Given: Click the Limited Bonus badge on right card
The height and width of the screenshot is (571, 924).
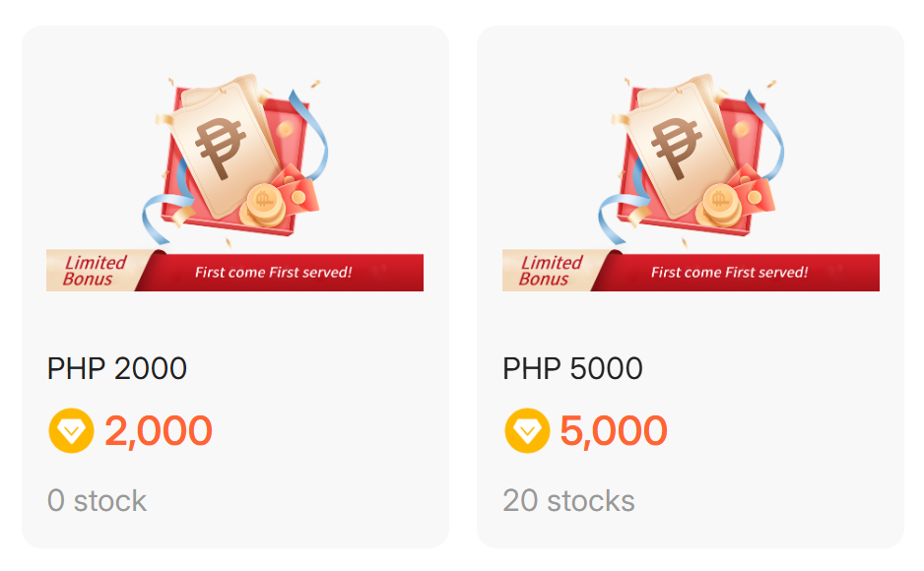Looking at the screenshot, I should [x=548, y=268].
